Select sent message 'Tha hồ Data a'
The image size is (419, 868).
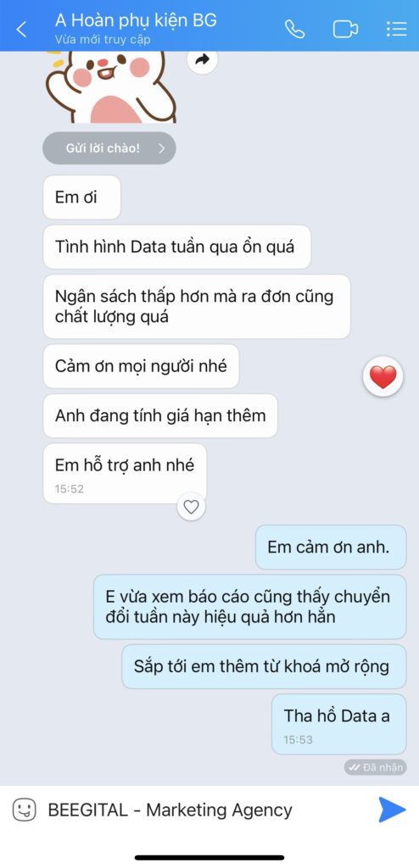[338, 725]
